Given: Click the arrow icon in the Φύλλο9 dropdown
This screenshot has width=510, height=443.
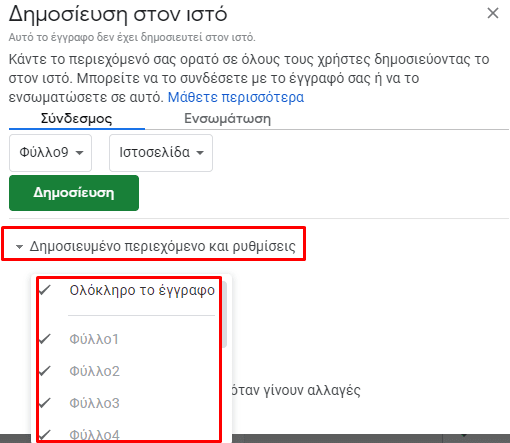Looking at the screenshot, I should click(x=79, y=153).
